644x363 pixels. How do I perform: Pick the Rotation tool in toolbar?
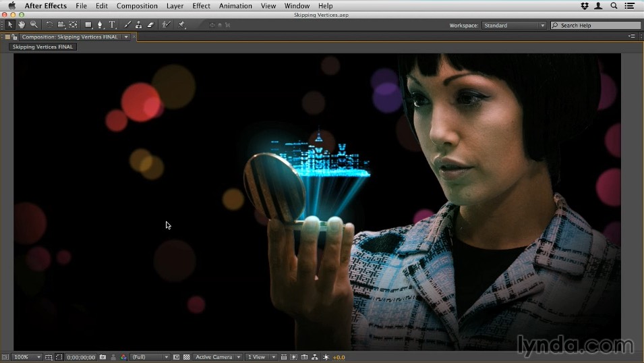click(x=49, y=25)
